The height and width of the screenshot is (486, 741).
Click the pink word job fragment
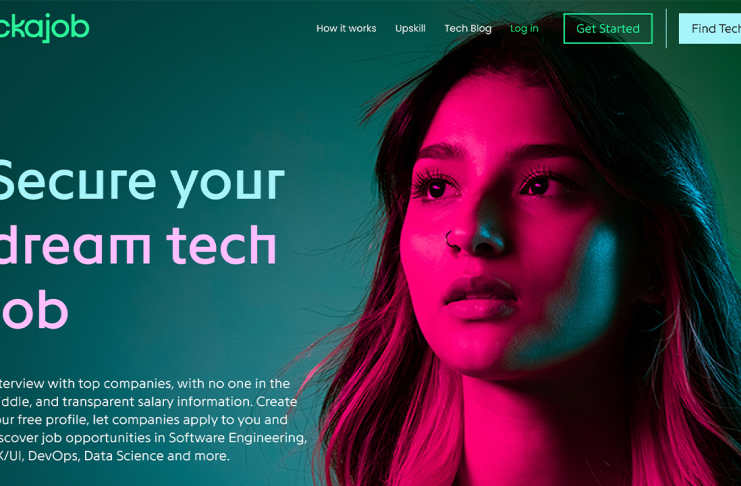pos(34,309)
